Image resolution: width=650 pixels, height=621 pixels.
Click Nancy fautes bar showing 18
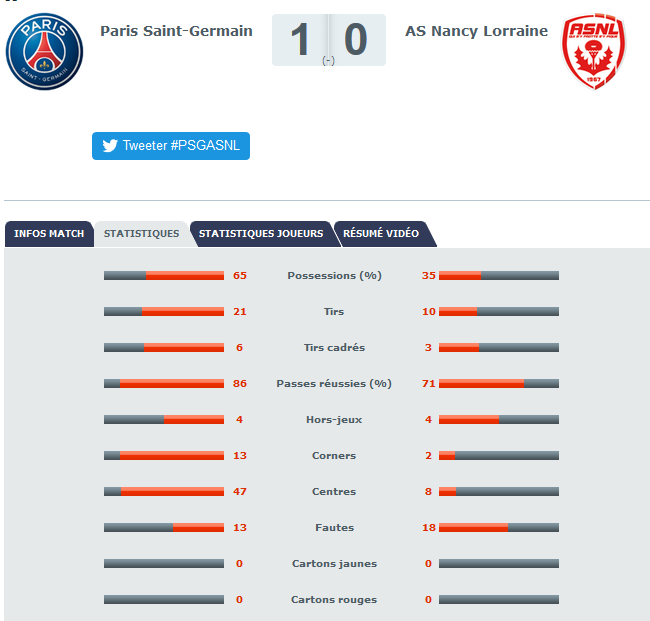pos(499,528)
